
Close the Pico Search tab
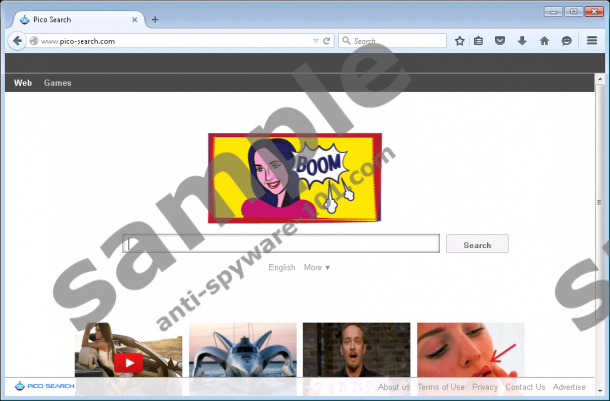133,19
